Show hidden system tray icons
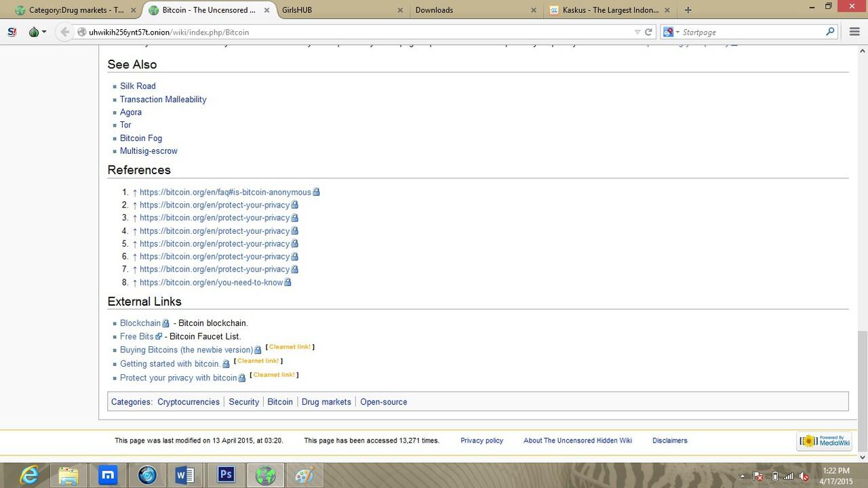The image size is (868, 488). (742, 476)
